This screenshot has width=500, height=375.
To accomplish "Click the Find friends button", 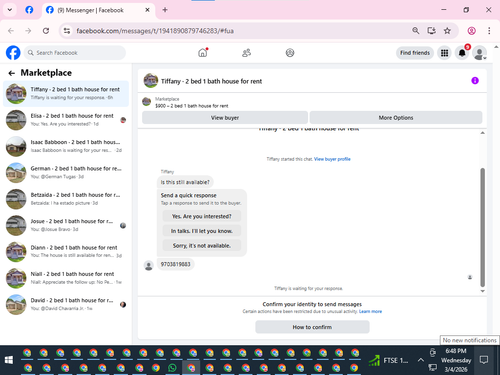I will coord(415,53).
